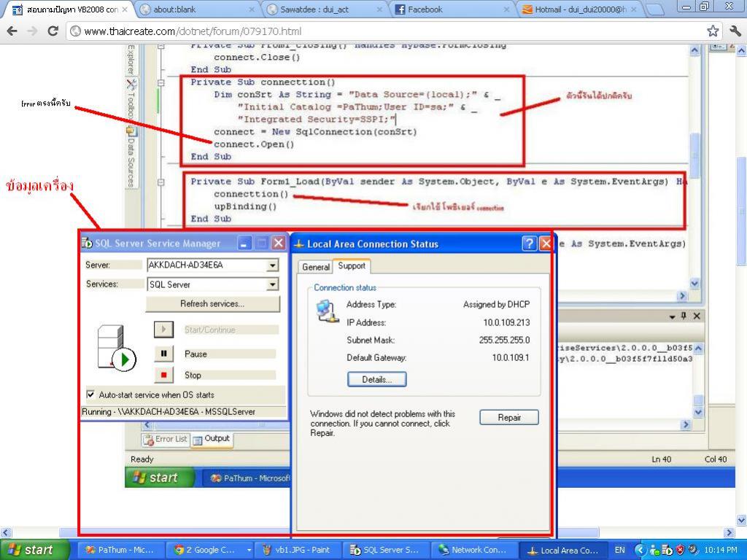Open the Services dropdown showing SQL Server

274,284
